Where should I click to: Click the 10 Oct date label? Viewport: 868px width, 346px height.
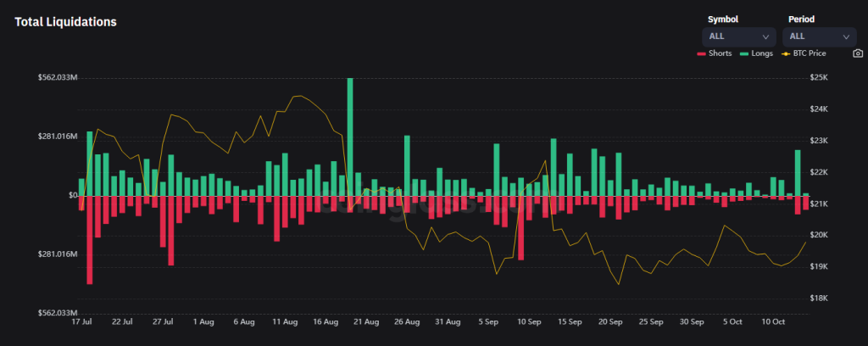pyautogui.click(x=773, y=321)
